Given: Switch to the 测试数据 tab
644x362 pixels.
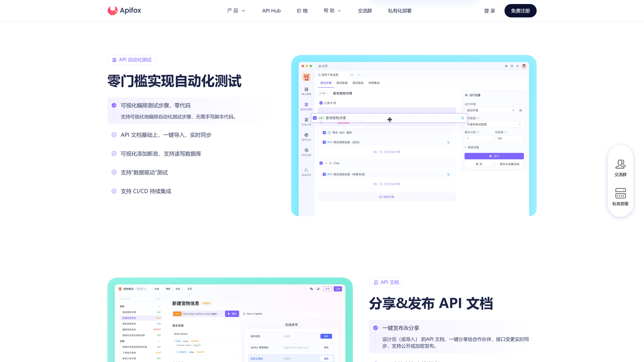Looking at the screenshot, I should tap(342, 83).
